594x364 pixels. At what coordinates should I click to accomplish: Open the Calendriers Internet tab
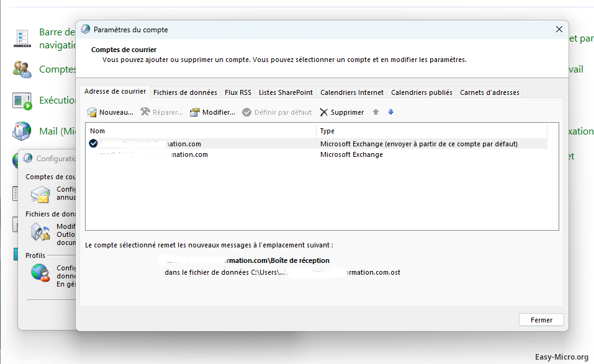point(352,92)
